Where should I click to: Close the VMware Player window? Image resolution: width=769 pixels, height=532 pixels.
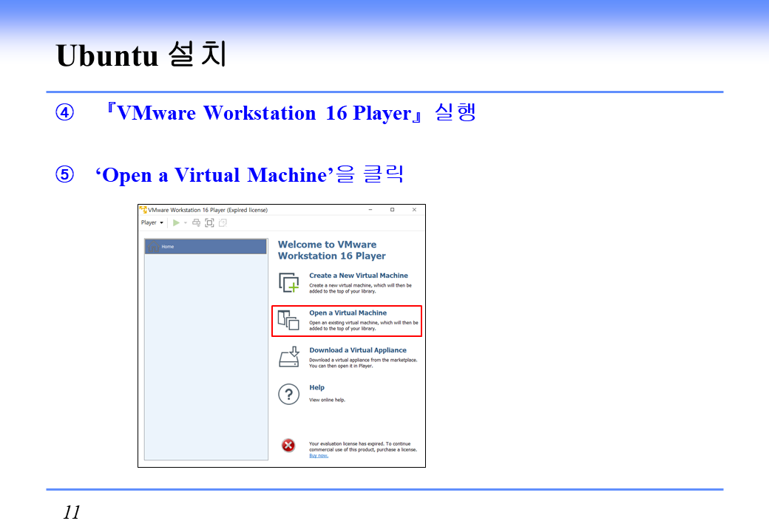(x=414, y=210)
